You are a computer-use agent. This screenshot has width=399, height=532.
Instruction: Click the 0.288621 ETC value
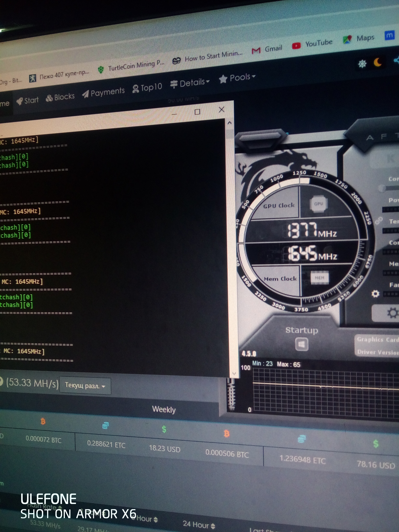point(106,444)
